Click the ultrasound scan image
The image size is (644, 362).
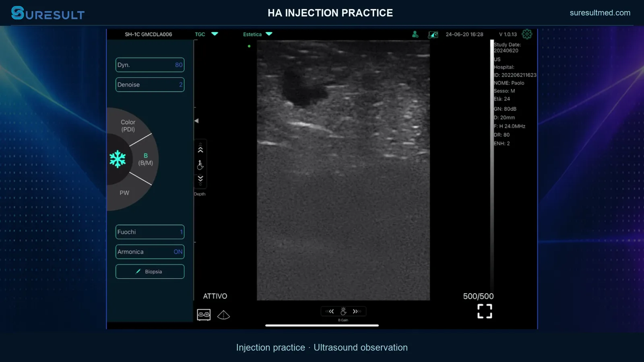tap(343, 170)
